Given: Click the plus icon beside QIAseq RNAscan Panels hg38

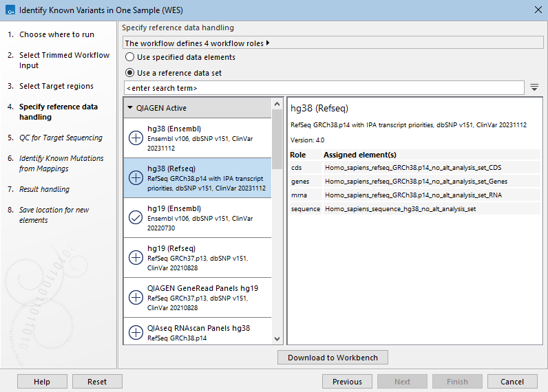Looking at the screenshot, I should [x=136, y=333].
